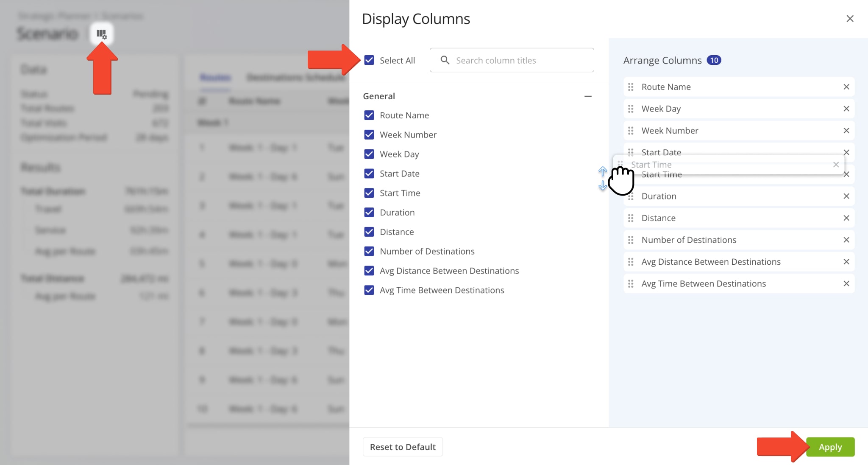Remove Route Name from arranged columns
Viewport: 868px width, 465px height.
pyautogui.click(x=846, y=87)
